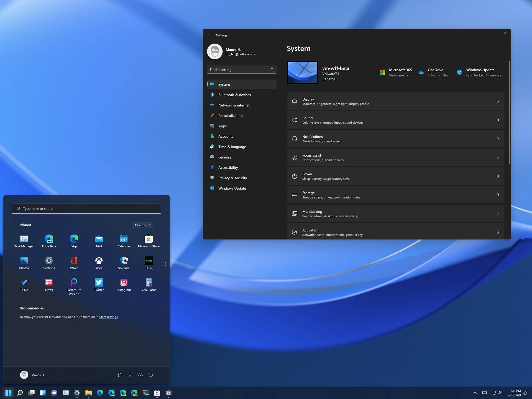Open the Multitasking settings chevron
The height and width of the screenshot is (399, 532).
pyautogui.click(x=498, y=213)
